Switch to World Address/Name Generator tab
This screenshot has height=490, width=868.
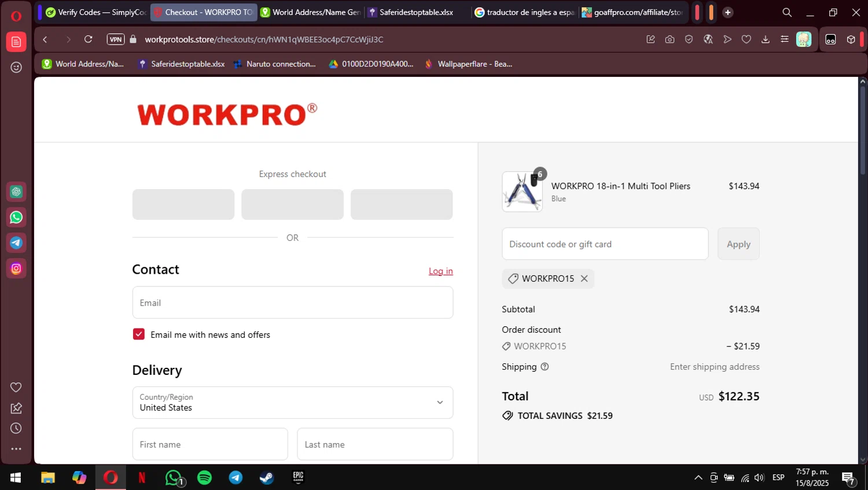[x=311, y=12]
